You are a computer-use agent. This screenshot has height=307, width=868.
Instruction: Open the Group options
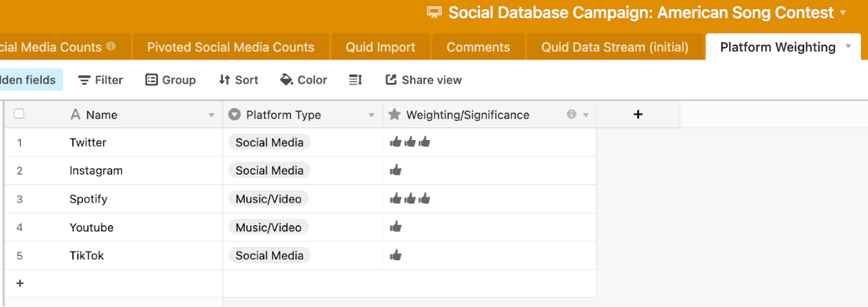pyautogui.click(x=170, y=80)
